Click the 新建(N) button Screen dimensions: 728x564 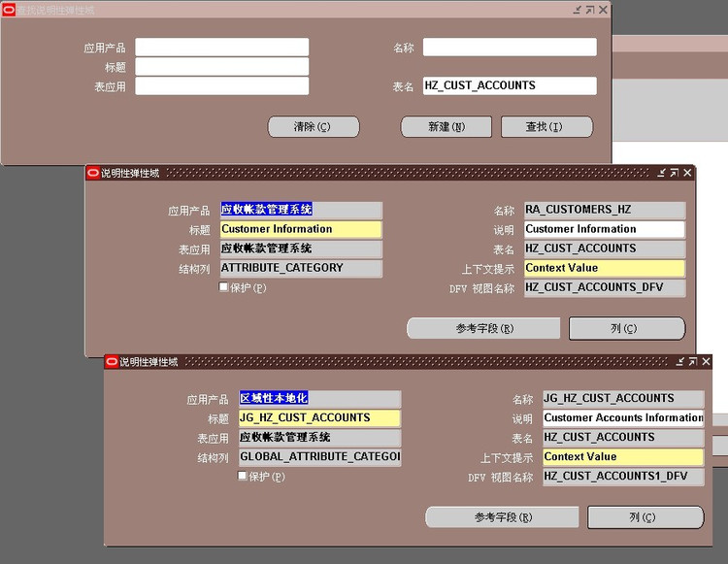(x=447, y=127)
